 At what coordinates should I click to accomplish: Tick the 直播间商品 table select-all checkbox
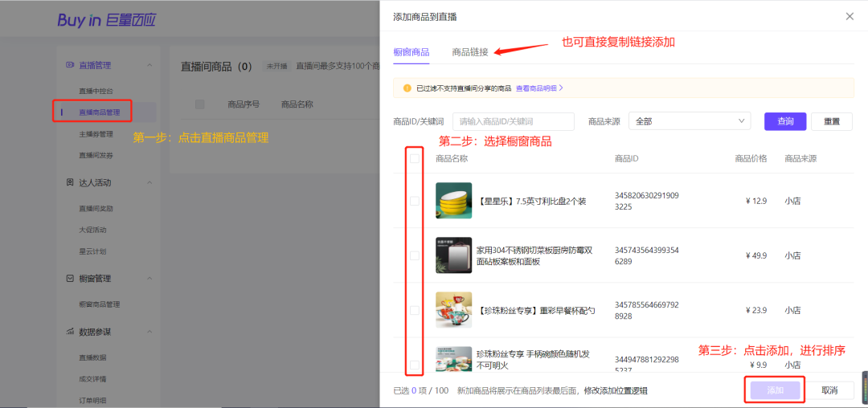point(200,104)
